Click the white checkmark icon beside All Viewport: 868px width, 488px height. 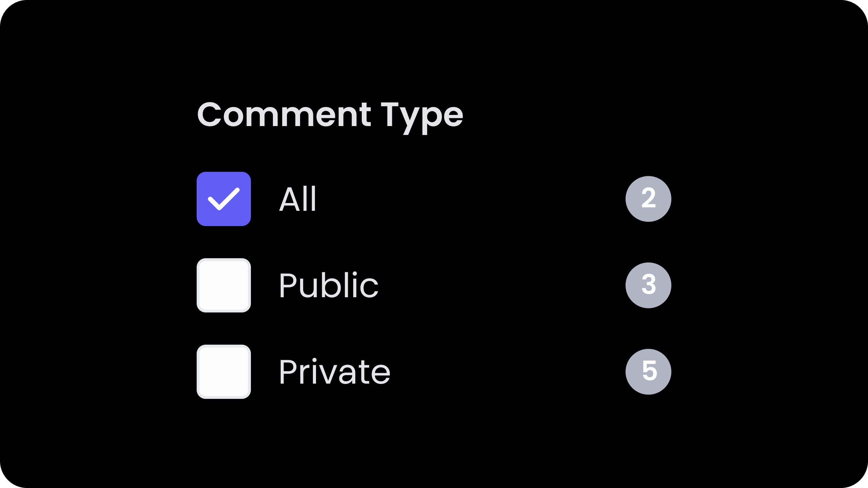[x=224, y=199]
